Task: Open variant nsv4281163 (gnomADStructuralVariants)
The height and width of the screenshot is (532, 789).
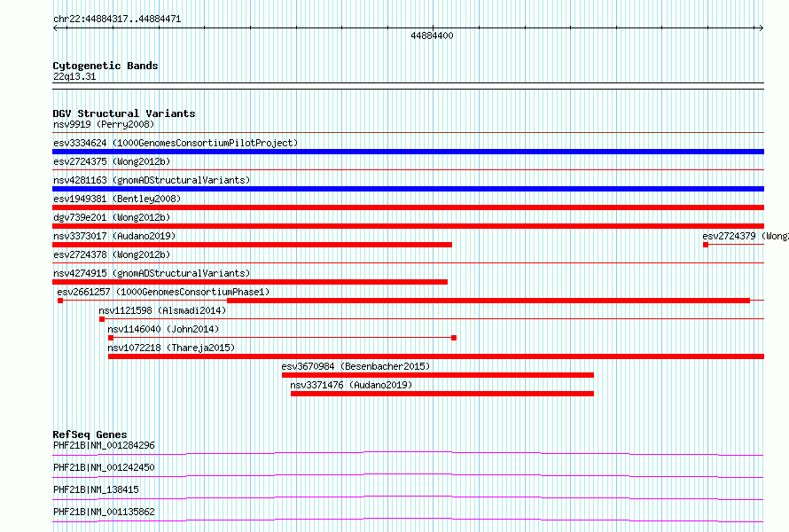Action: click(x=152, y=180)
